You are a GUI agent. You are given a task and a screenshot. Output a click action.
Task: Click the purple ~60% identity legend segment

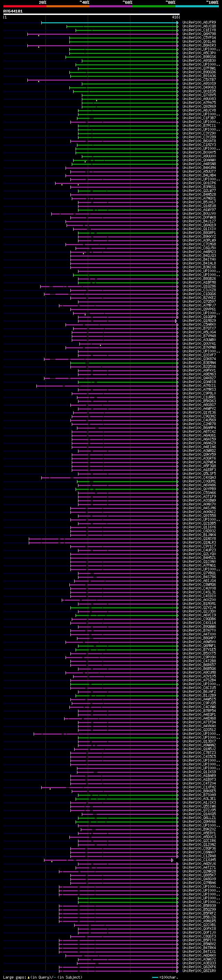(x=111, y=6)
